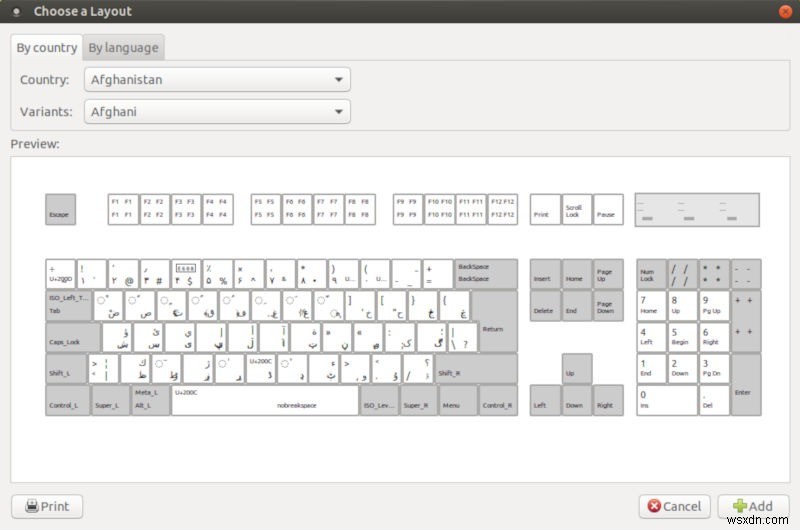Click the Super_L key in preview
Viewport: 800px width, 530px height.
(x=110, y=400)
